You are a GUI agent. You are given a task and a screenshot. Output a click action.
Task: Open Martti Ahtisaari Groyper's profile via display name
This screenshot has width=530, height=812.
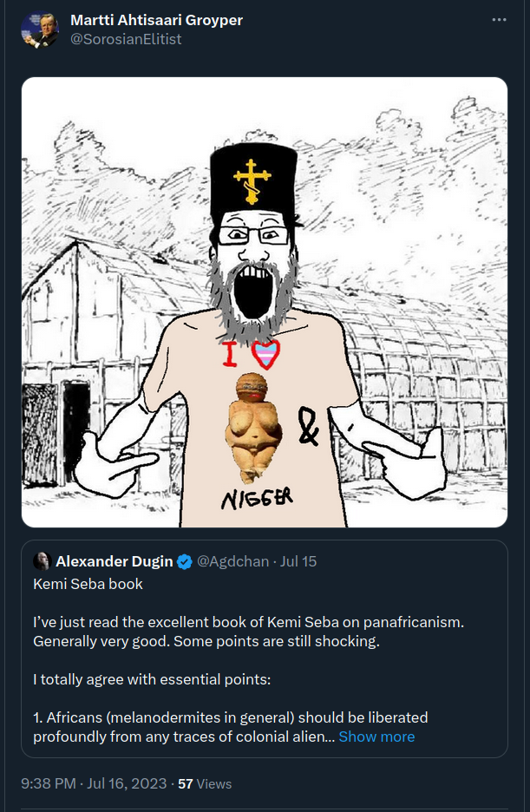[154, 20]
